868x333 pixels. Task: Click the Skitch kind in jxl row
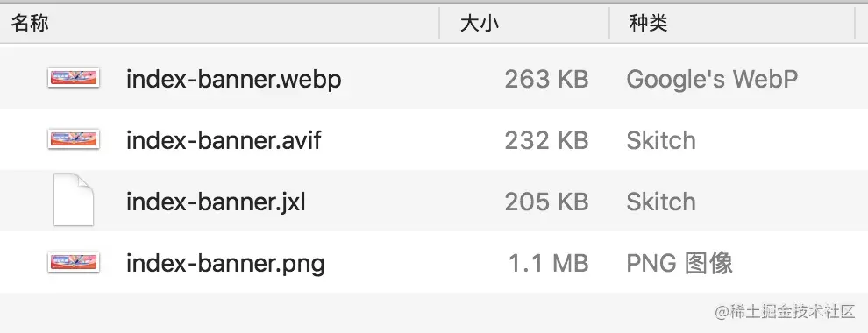(x=661, y=202)
